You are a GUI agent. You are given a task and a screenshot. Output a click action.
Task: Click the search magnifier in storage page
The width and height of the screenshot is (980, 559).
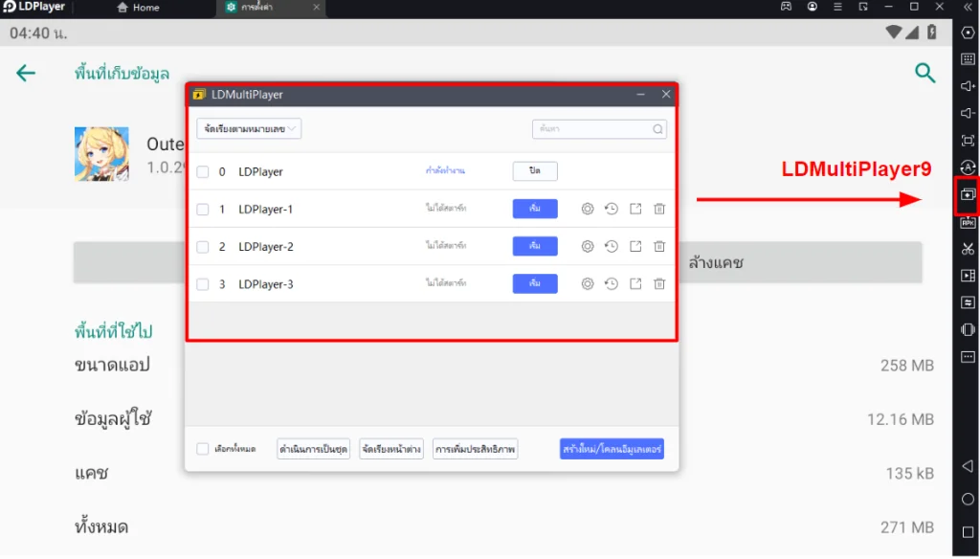[925, 73]
